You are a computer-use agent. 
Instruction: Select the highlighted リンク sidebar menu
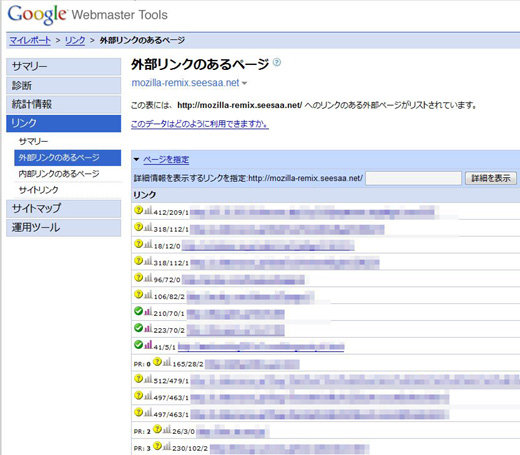click(x=63, y=123)
